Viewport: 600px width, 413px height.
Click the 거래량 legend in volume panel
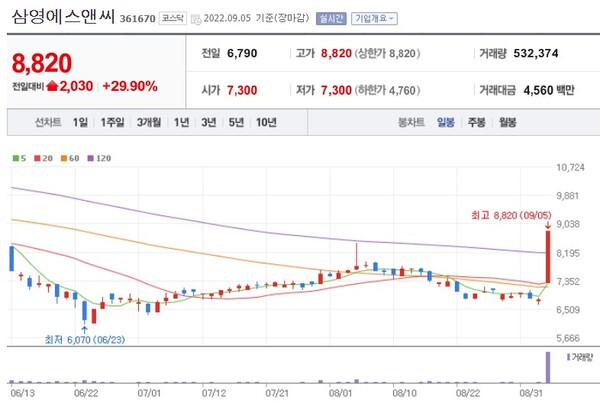click(580, 357)
